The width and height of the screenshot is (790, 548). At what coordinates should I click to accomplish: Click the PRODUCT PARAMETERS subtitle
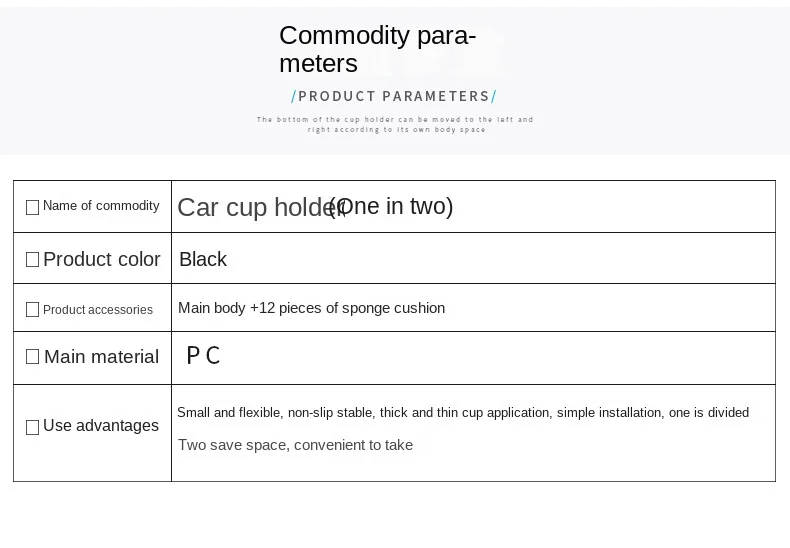[394, 96]
